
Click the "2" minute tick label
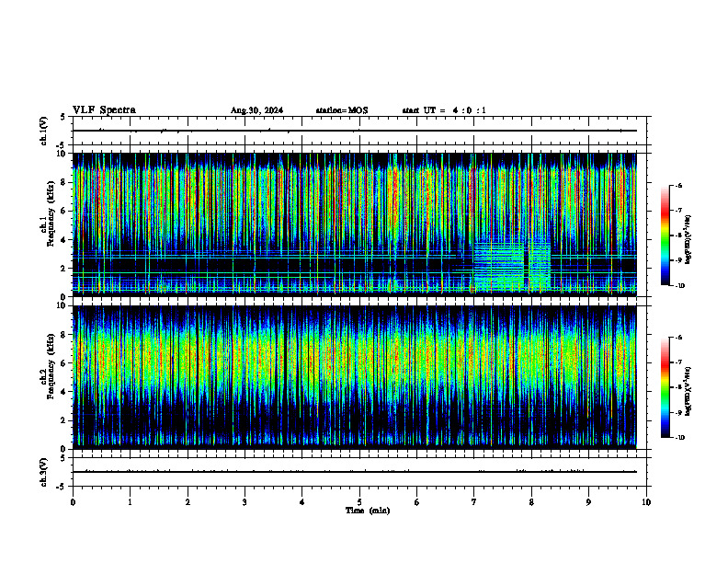click(188, 502)
